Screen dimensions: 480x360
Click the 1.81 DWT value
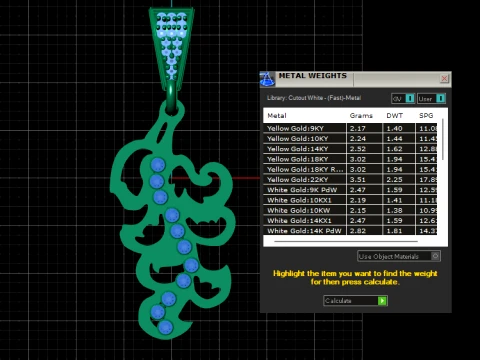pyautogui.click(x=394, y=231)
